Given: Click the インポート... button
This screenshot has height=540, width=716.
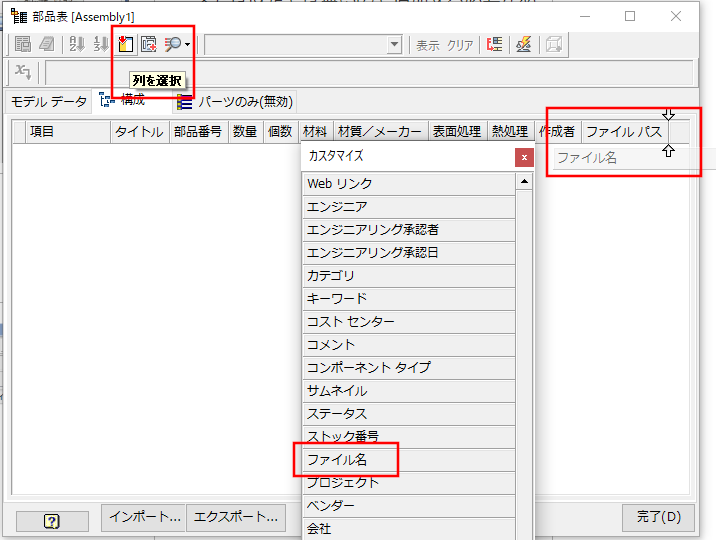Looking at the screenshot, I should click(x=143, y=517).
